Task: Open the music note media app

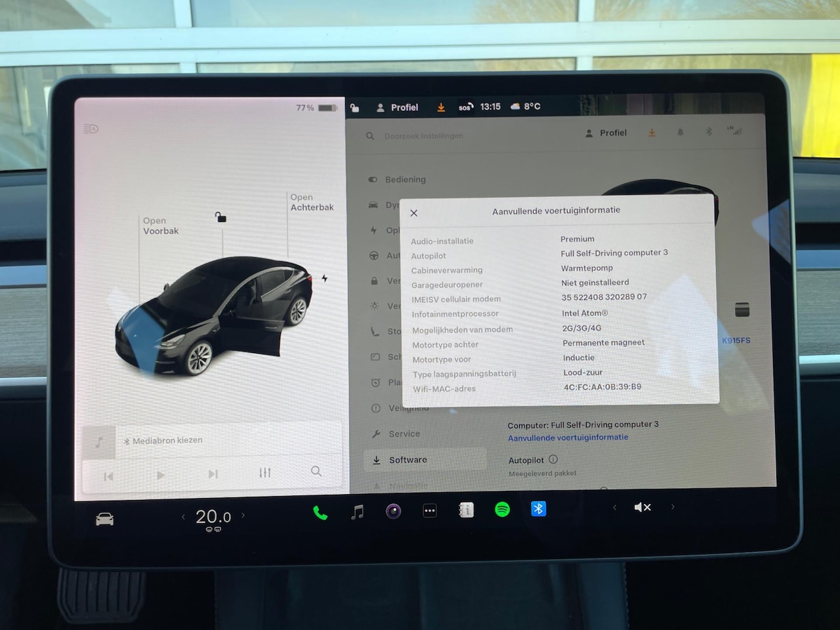Action: coord(357,512)
